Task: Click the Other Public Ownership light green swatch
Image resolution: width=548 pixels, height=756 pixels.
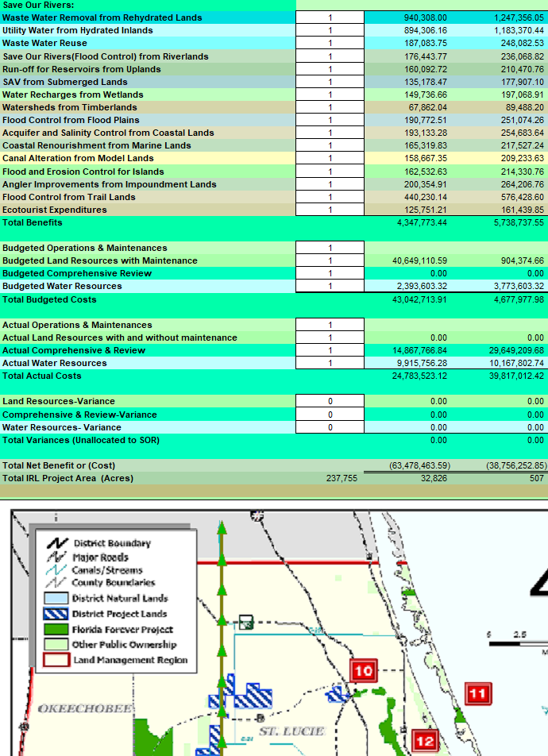Action: 56,645
